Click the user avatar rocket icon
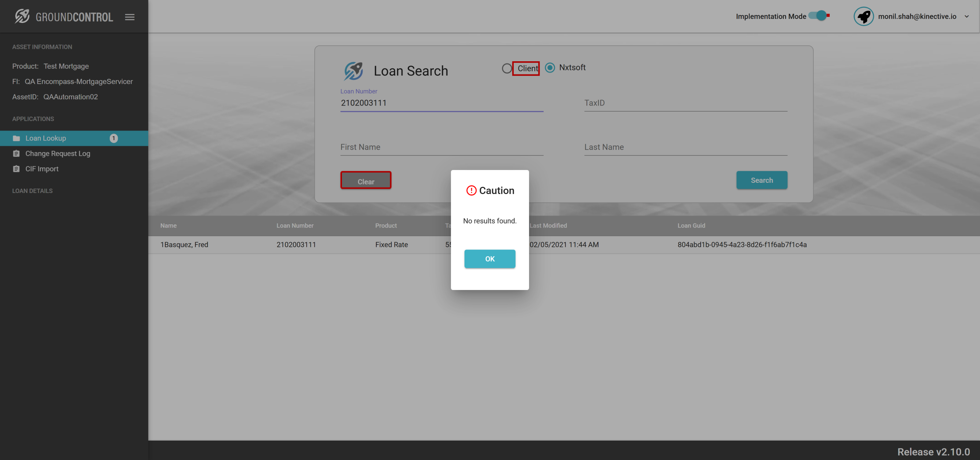Viewport: 980px width, 460px height. click(863, 16)
